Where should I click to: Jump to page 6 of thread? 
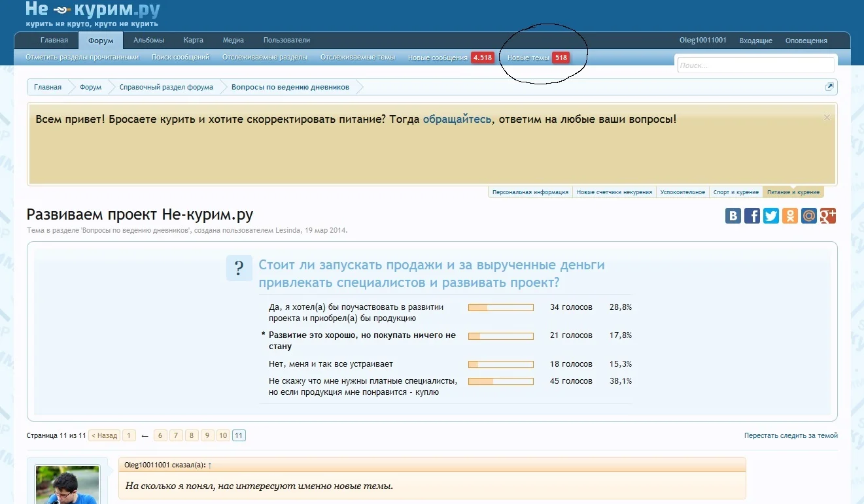coord(160,435)
